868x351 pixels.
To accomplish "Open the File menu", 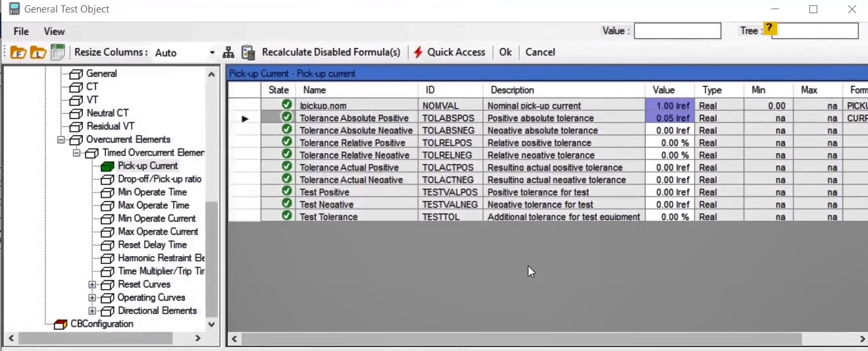I will (21, 32).
